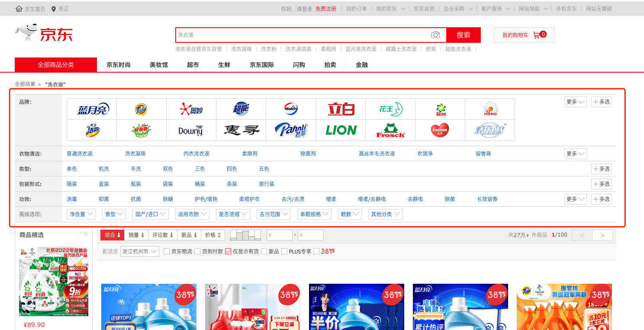Open the 适用衣物 dropdown
This screenshot has width=644, height=330.
point(192,214)
